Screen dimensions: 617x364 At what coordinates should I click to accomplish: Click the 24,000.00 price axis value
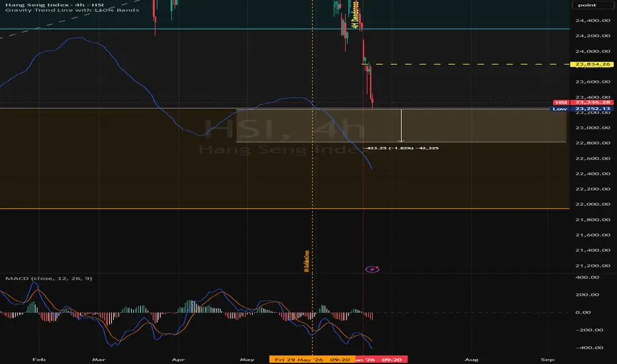(x=593, y=51)
